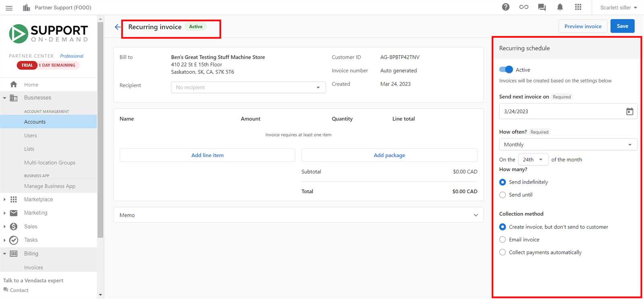Click the infinity loop icon
Screen dimensions: 644x299
524,7
